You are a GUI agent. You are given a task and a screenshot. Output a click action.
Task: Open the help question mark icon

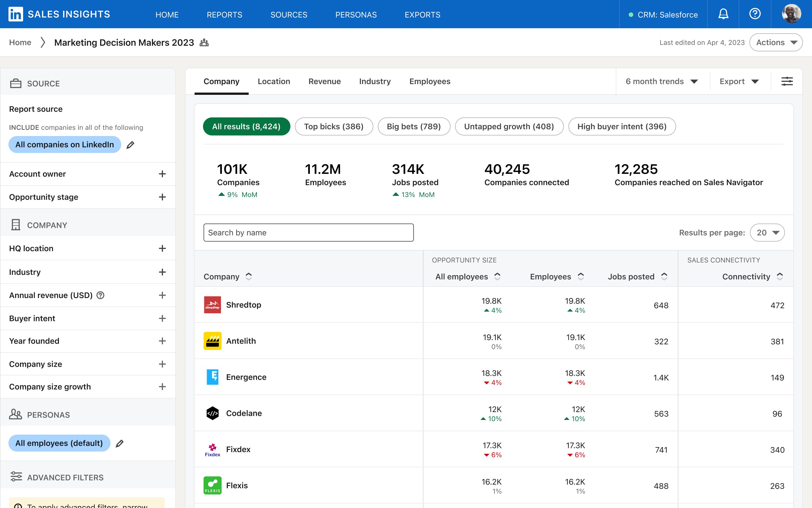754,14
